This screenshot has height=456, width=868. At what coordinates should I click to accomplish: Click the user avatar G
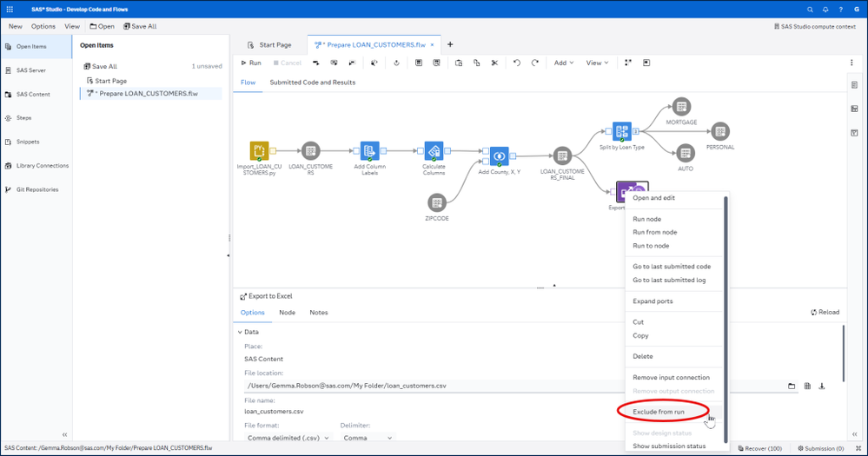point(857,10)
